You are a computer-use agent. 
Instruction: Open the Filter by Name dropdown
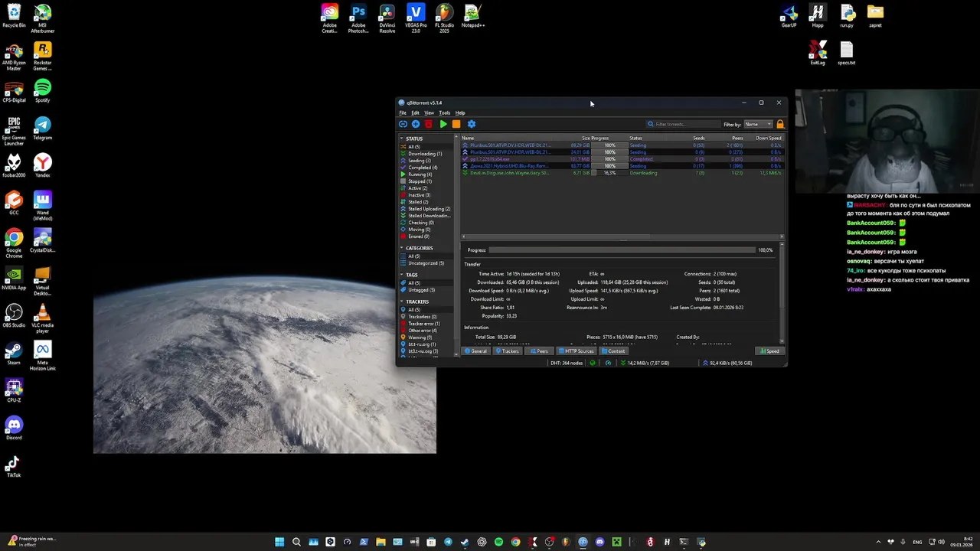tap(757, 124)
